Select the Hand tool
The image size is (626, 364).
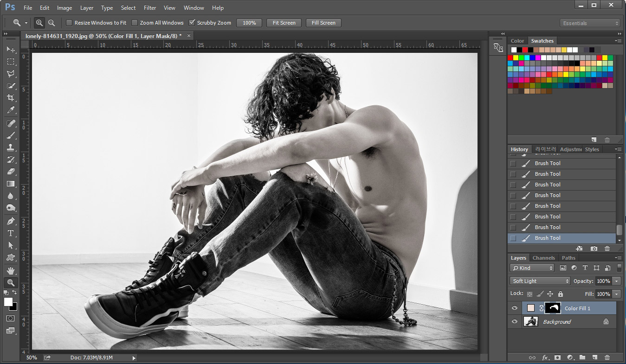tap(10, 271)
